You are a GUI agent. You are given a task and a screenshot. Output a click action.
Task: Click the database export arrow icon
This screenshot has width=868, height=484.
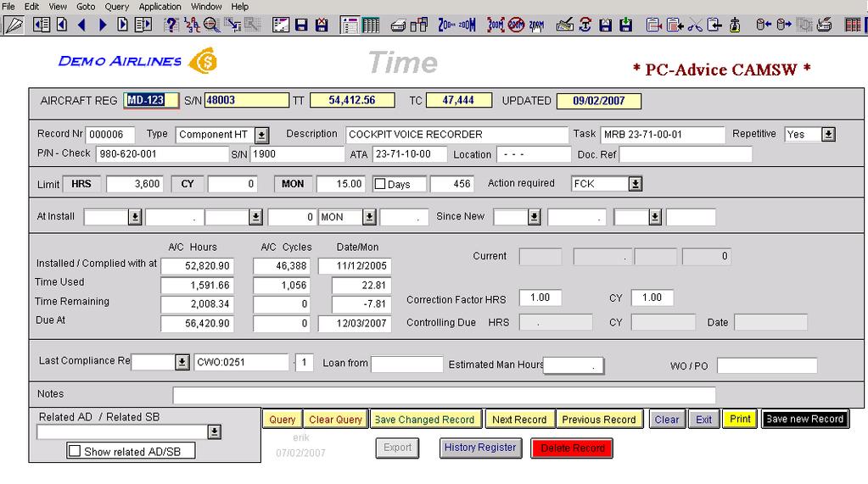click(x=784, y=25)
